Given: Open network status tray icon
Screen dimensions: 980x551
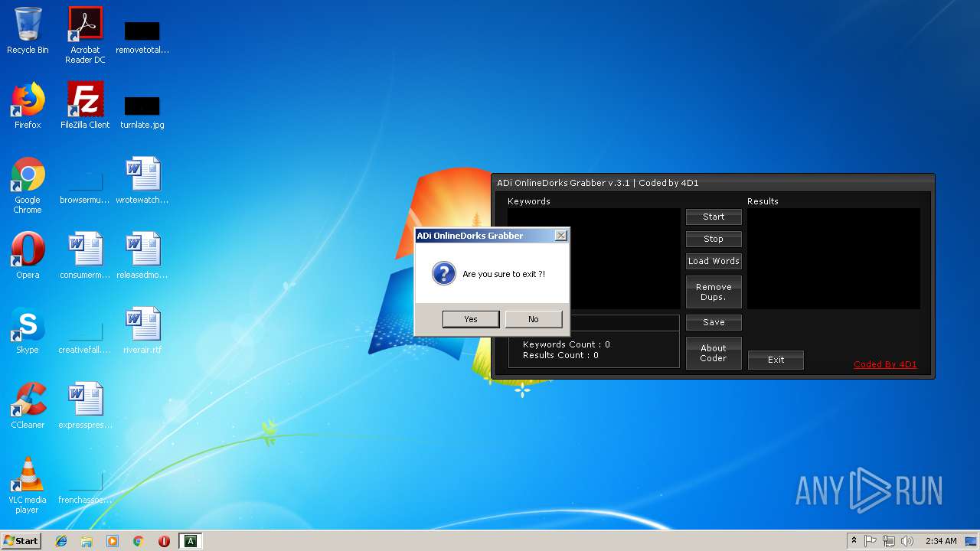Looking at the screenshot, I should pos(889,541).
